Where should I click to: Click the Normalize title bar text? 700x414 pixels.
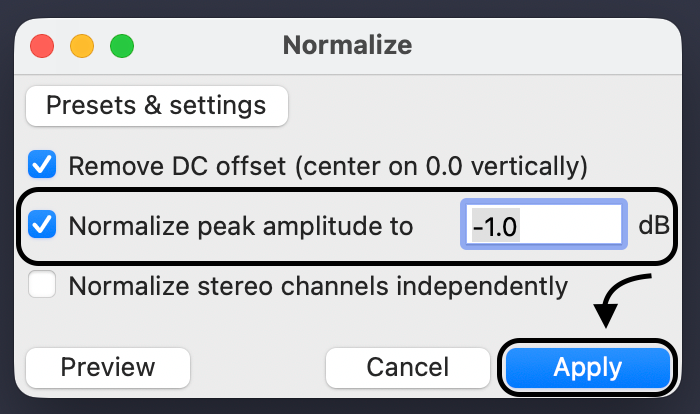pos(347,45)
